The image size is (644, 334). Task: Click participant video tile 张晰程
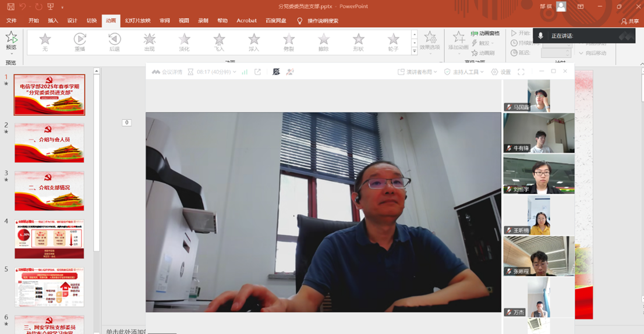[x=539, y=256]
